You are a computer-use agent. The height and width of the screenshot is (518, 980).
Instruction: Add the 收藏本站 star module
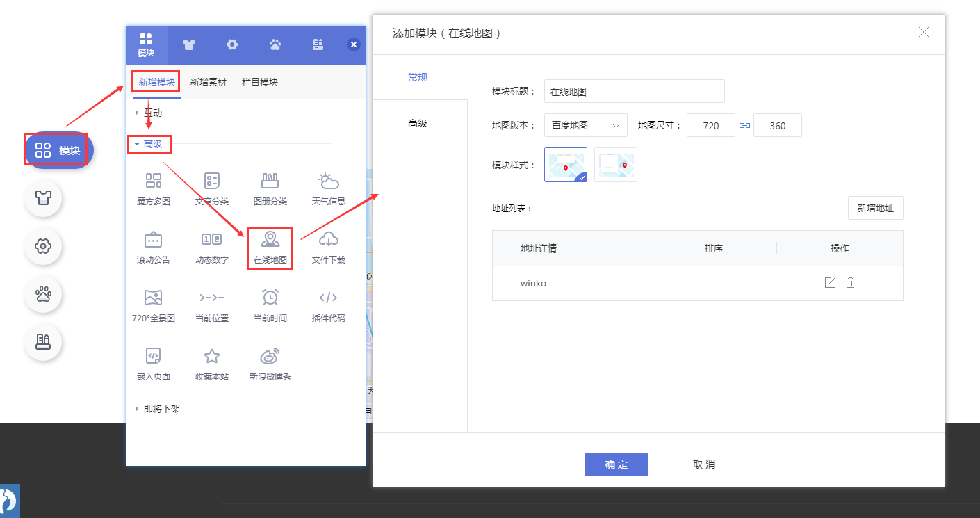212,365
